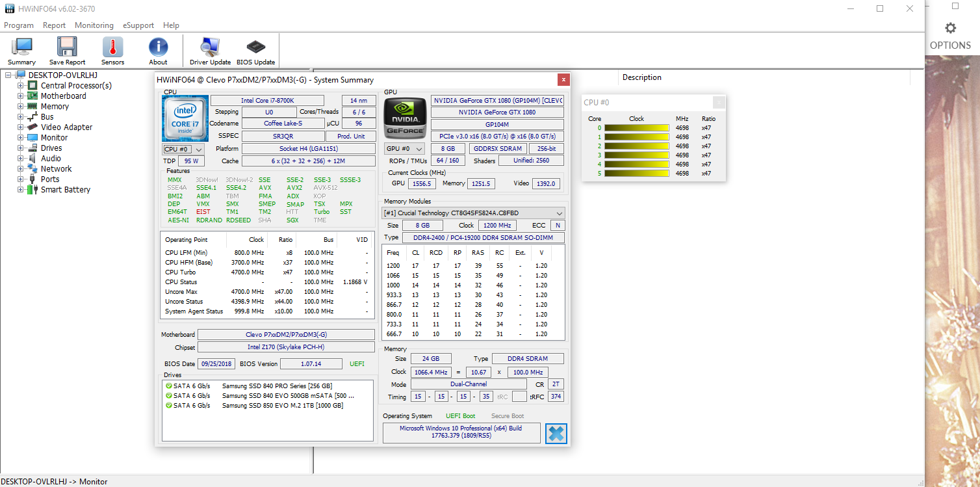Click green check icon for Samsung 850 EVO

(169, 405)
